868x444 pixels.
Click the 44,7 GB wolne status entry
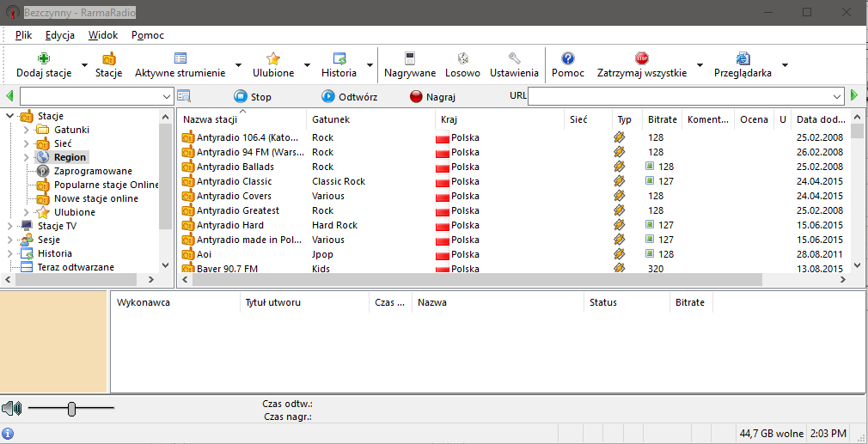773,434
